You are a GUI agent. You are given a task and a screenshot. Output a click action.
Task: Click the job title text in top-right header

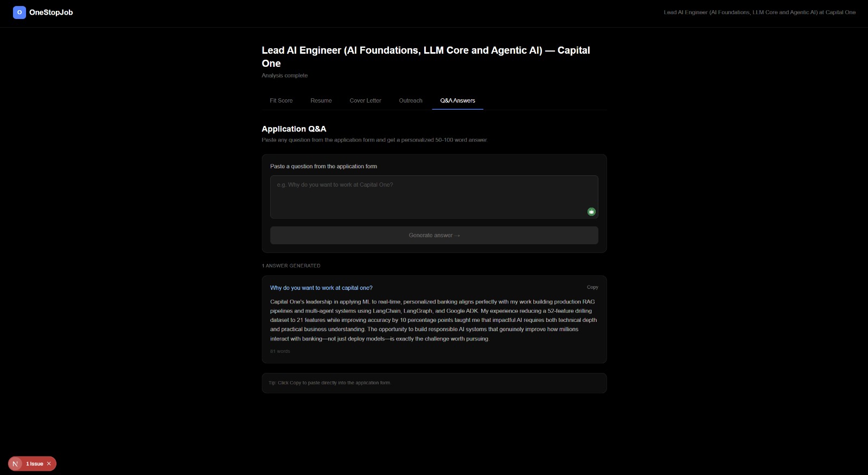pyautogui.click(x=759, y=12)
